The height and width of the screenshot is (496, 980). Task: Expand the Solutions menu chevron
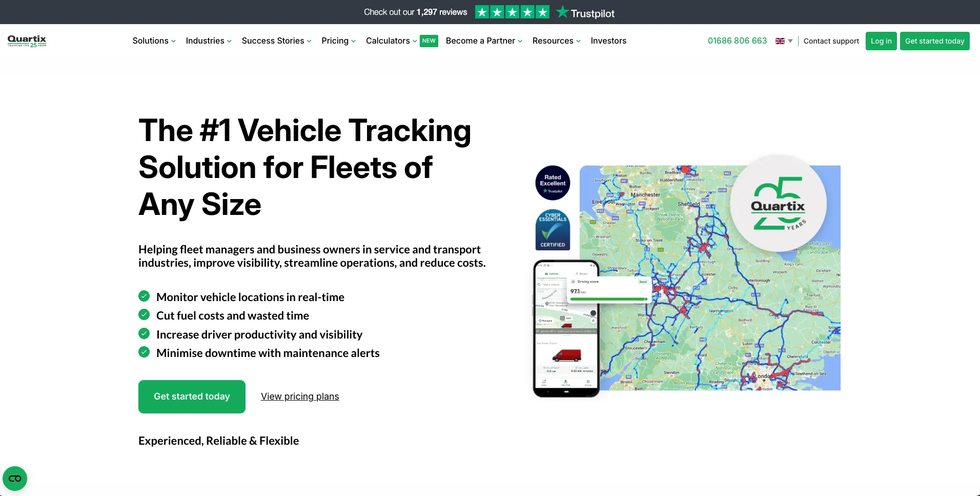(173, 42)
